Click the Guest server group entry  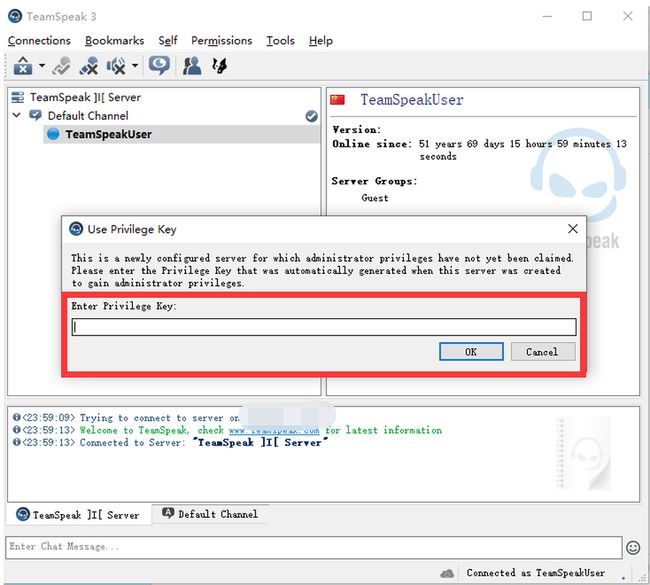[375, 198]
